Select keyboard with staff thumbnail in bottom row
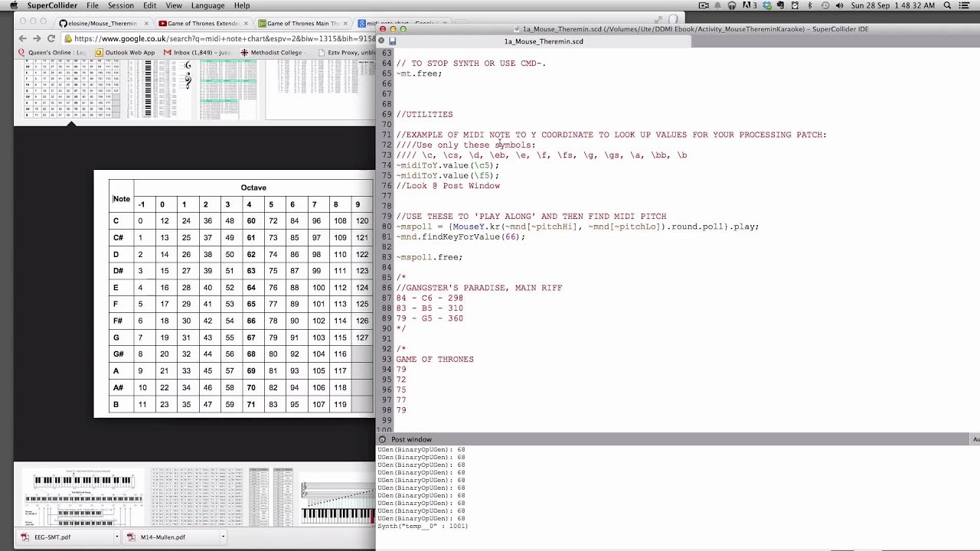The width and height of the screenshot is (980, 551). pos(338,497)
